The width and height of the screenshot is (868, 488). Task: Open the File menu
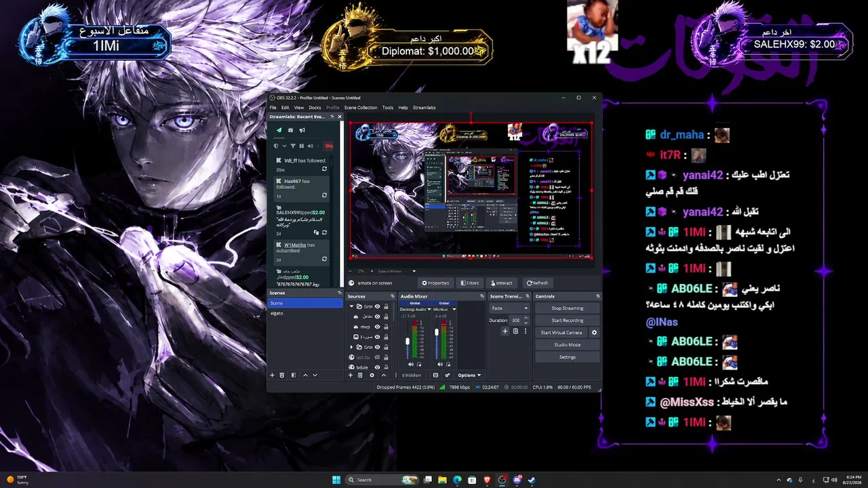coord(273,108)
